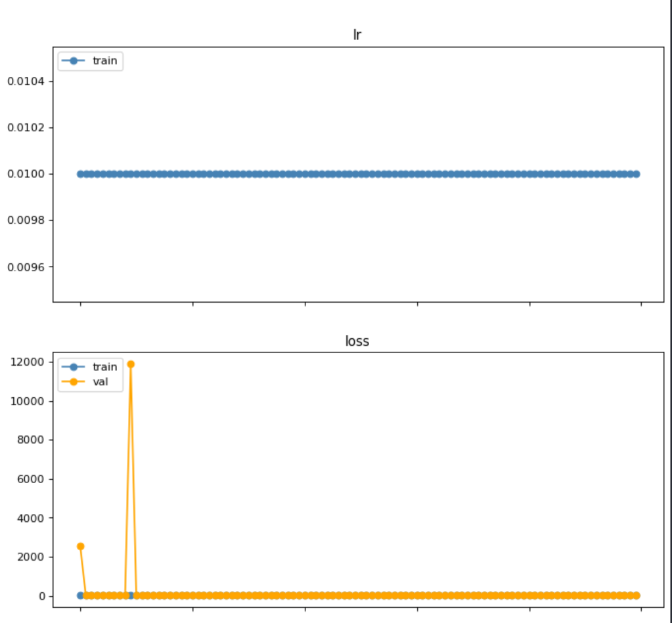Click the blue train legend marker in loss plot

74,367
